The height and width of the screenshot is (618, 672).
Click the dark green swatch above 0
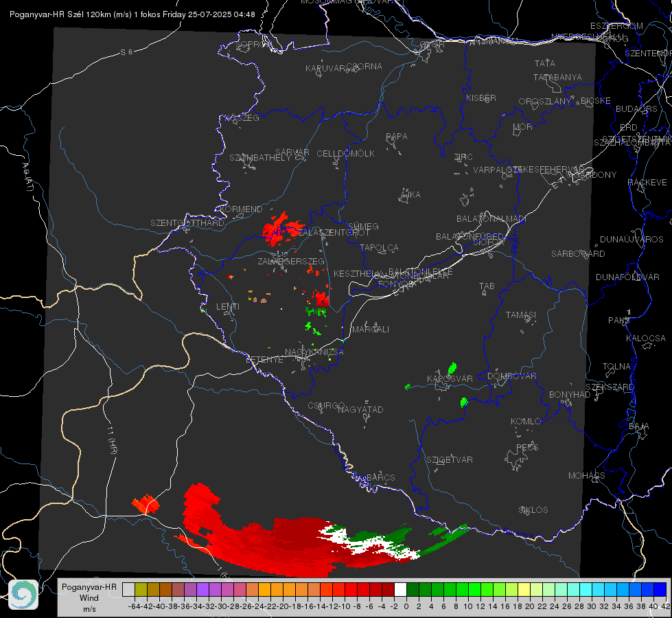413,589
